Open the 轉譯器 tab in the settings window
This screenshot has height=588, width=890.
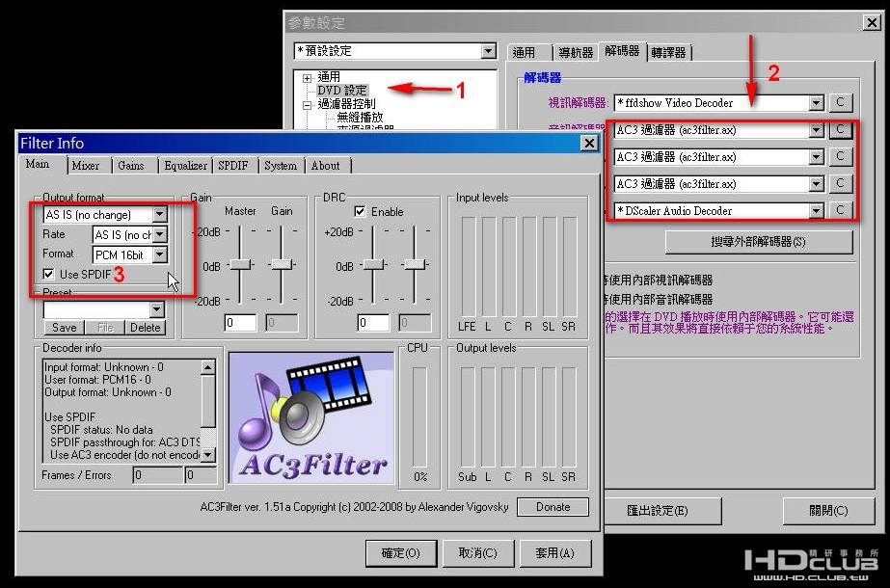click(669, 53)
